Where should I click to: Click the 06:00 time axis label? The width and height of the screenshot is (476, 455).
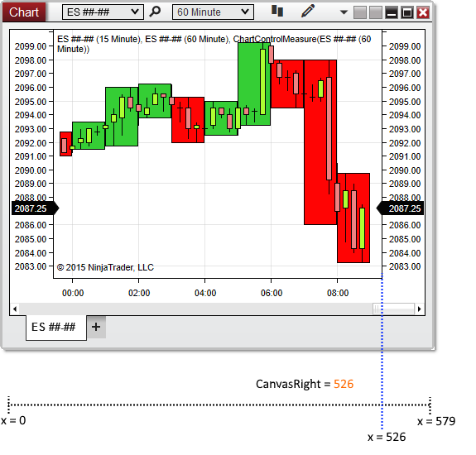click(x=272, y=293)
